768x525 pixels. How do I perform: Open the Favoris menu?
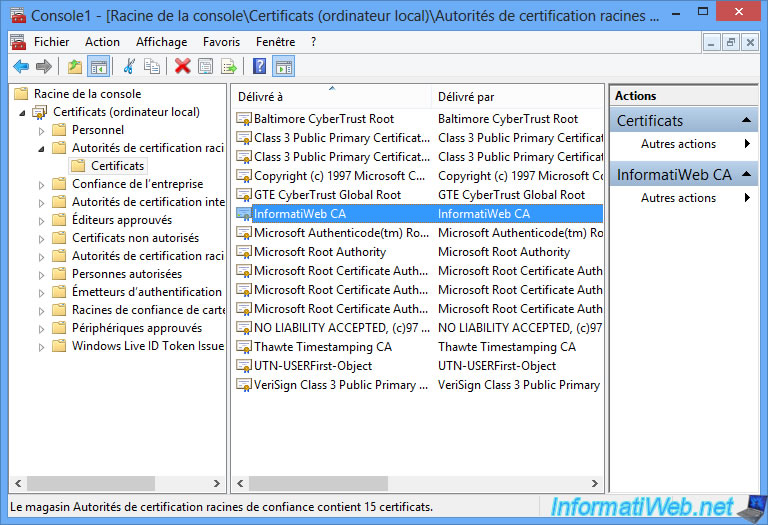coord(221,42)
